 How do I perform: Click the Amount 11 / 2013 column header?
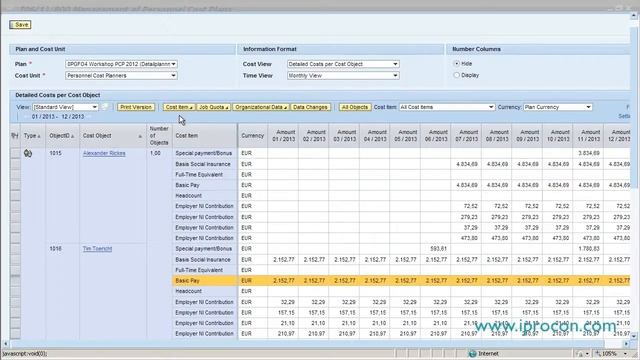tap(588, 136)
